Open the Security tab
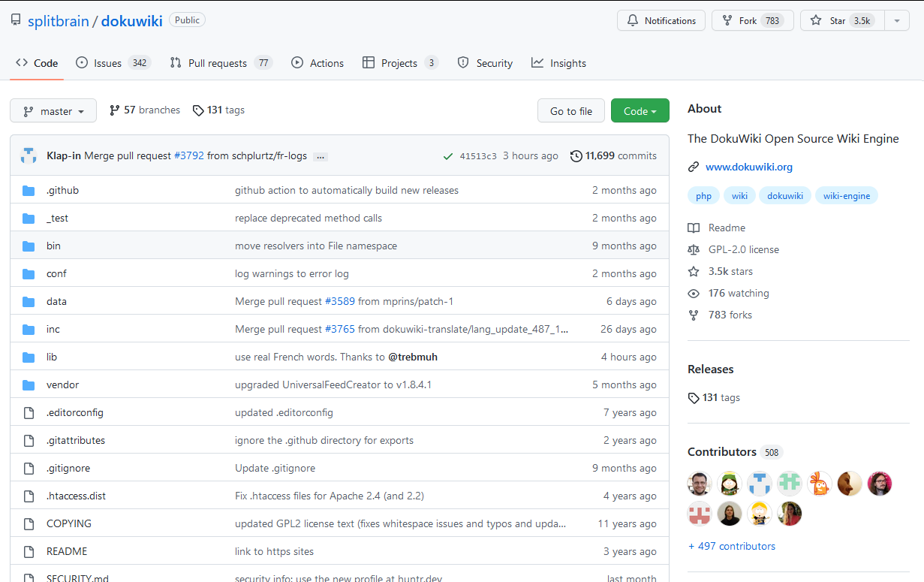The width and height of the screenshot is (924, 582). [x=485, y=63]
